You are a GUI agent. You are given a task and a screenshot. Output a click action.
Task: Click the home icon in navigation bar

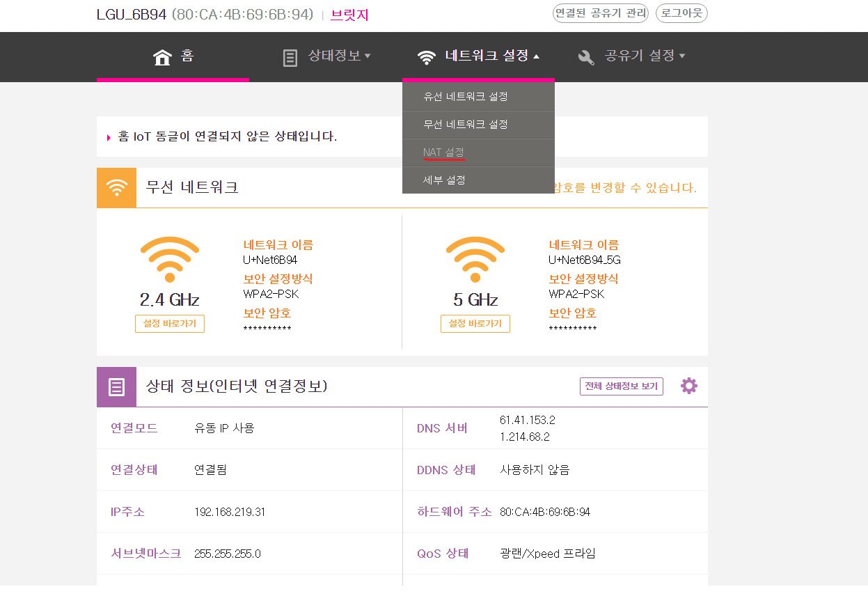[x=162, y=57]
